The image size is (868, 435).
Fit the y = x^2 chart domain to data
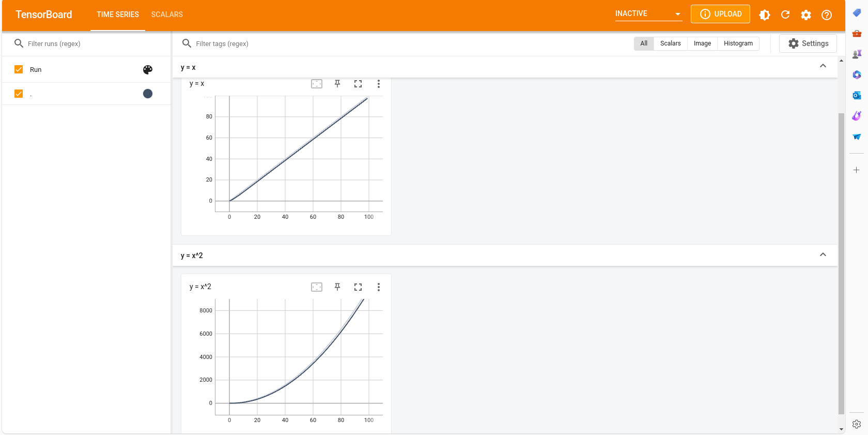coord(317,287)
